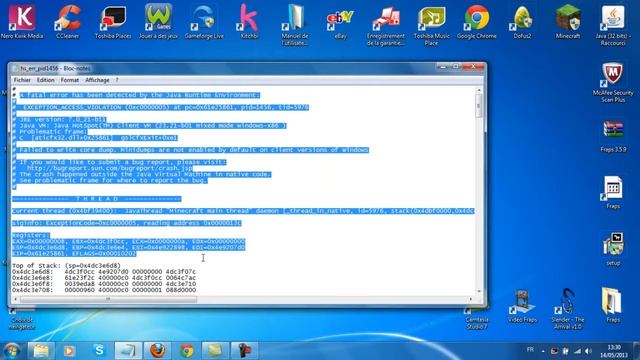Open Nero Kwik Media desktop shortcut
This screenshot has width=640, height=360.
click(x=22, y=21)
